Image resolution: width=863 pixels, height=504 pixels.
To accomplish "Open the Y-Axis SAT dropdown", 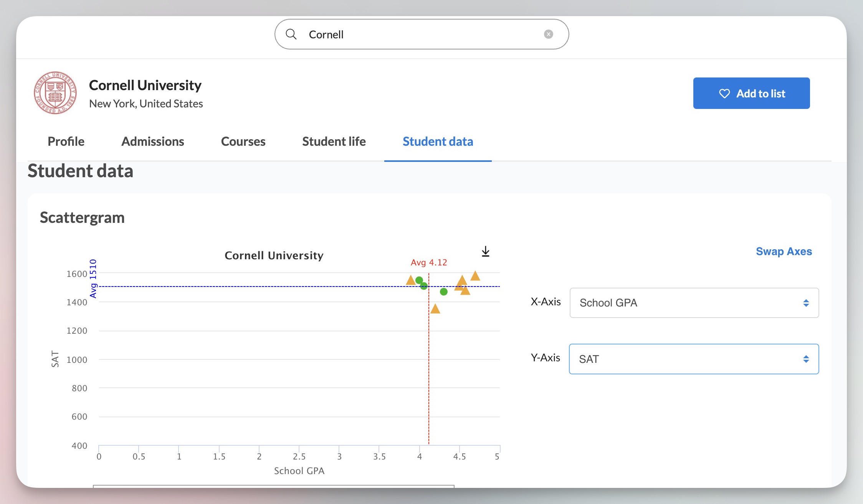I will 693,358.
